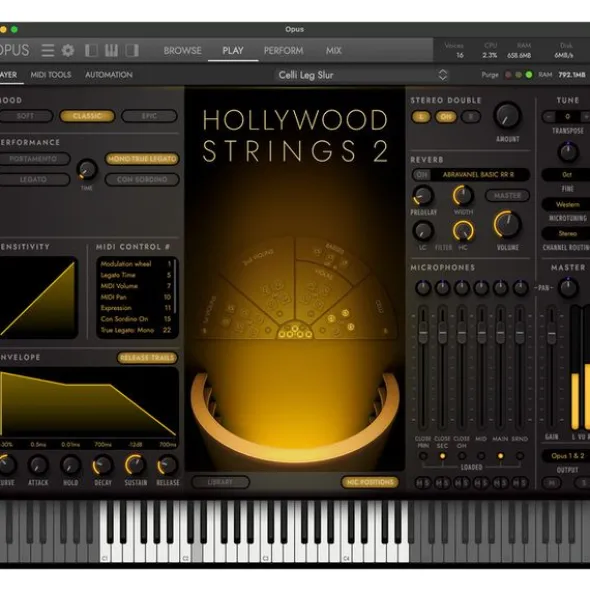This screenshot has height=591, width=590.
Task: Switch to the Browse tab
Action: coord(182,51)
